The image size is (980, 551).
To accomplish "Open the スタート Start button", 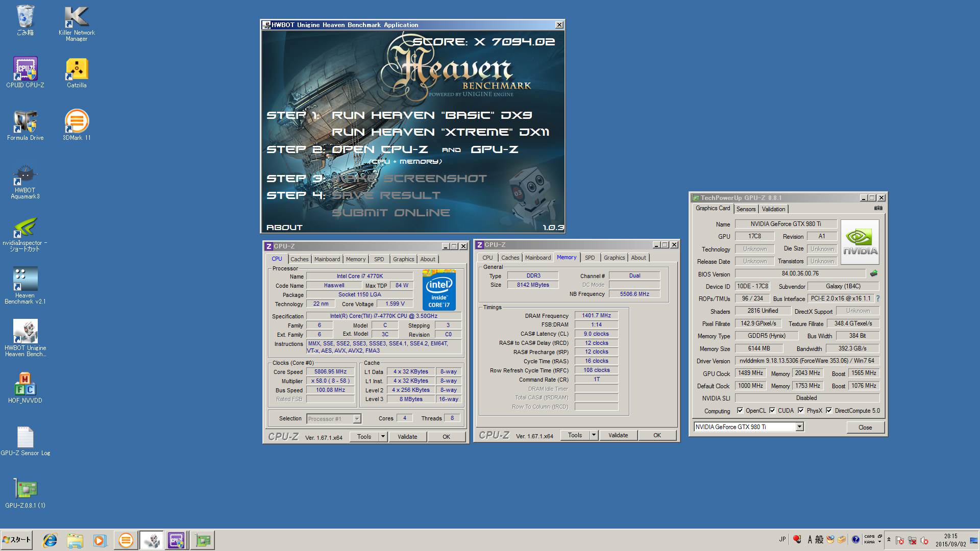I will 17,540.
